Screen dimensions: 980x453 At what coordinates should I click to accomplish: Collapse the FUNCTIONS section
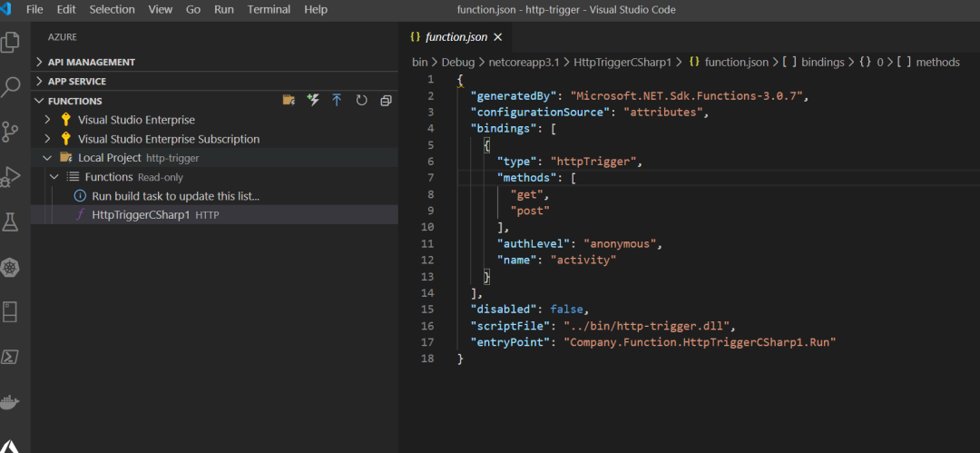click(x=39, y=101)
